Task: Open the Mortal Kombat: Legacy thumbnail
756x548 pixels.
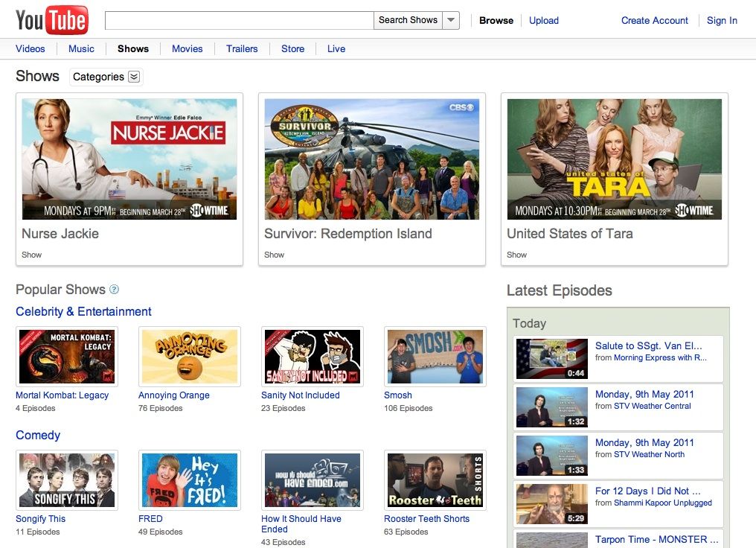Action: 67,357
